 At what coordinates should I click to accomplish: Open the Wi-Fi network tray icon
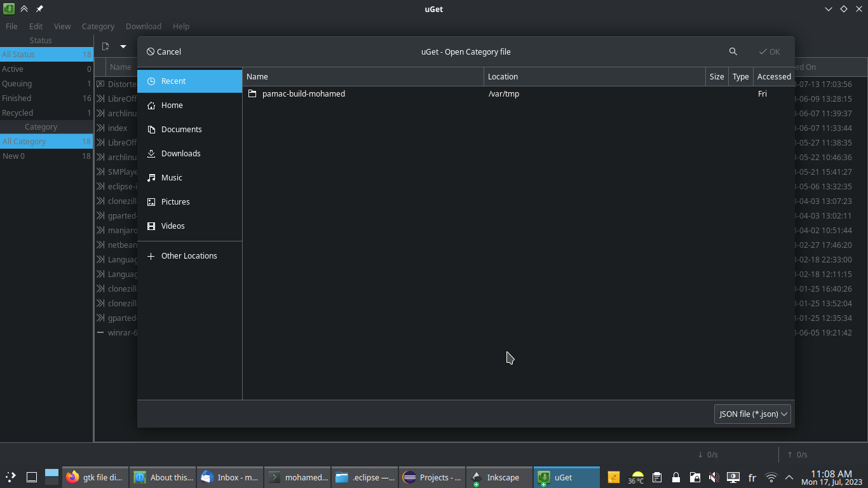[x=771, y=477]
